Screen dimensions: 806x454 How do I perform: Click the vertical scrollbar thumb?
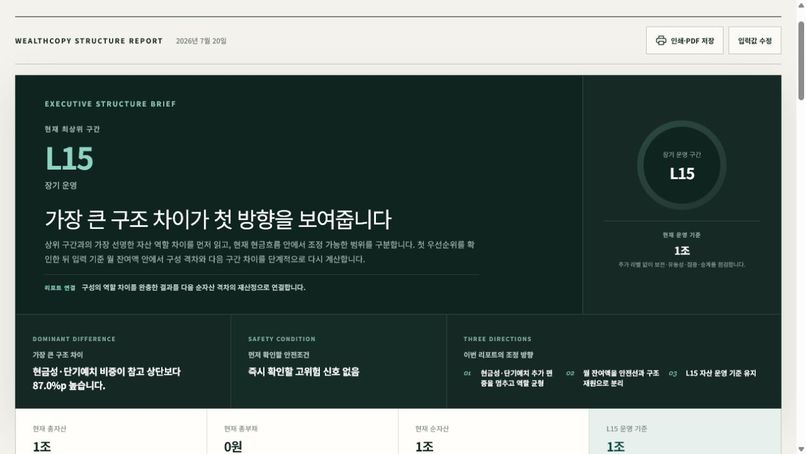[801, 61]
